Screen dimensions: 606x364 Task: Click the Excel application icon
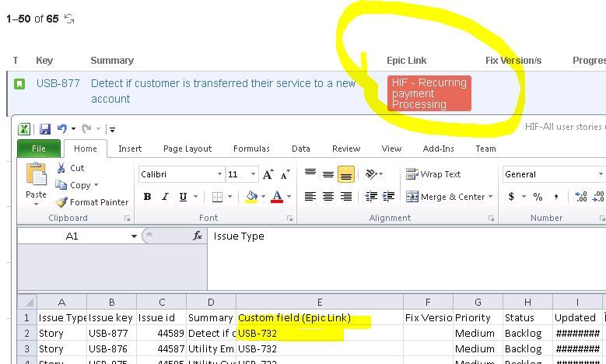(24, 129)
